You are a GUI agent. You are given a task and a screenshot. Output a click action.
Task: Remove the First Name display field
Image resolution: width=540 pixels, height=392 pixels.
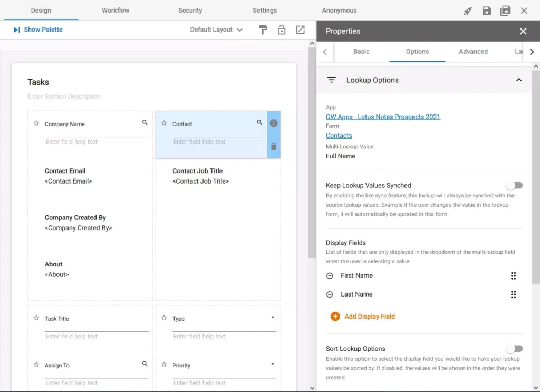click(330, 275)
